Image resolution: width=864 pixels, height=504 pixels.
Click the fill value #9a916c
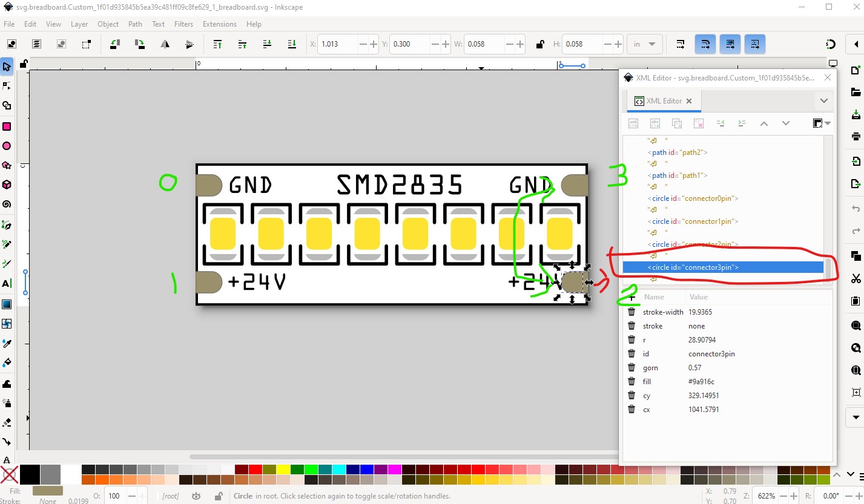pos(701,382)
